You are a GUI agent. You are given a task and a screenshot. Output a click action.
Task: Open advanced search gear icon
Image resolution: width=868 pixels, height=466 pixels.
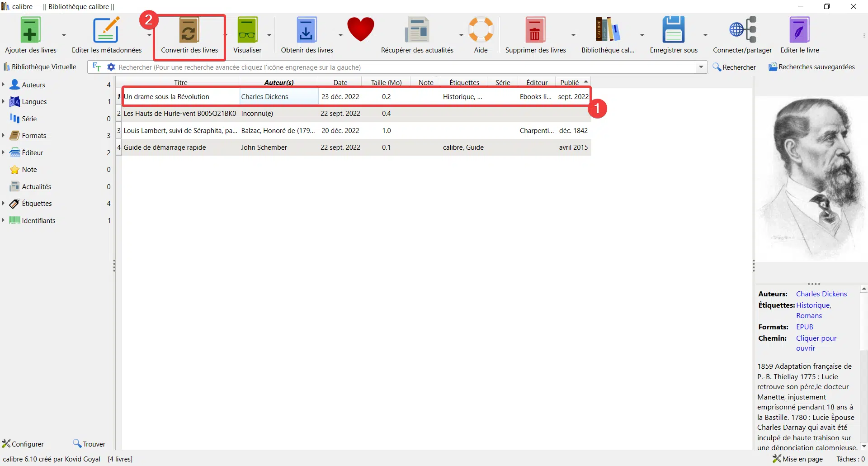(x=111, y=67)
